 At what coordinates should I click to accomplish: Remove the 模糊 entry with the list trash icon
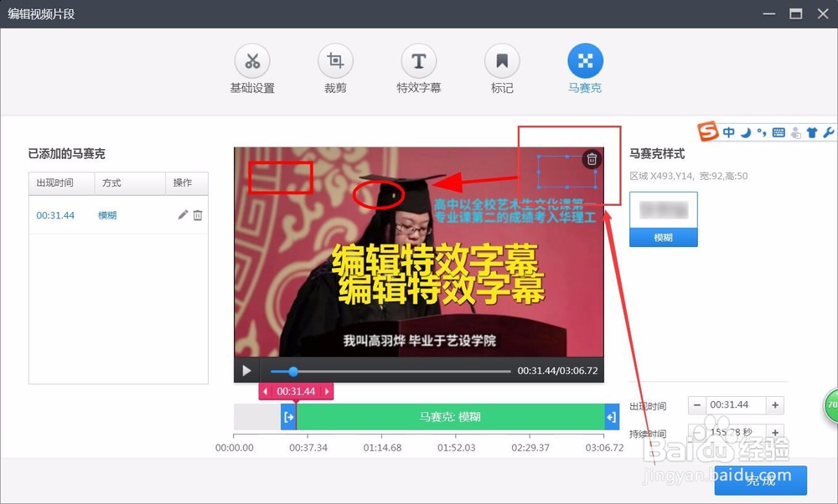click(198, 215)
